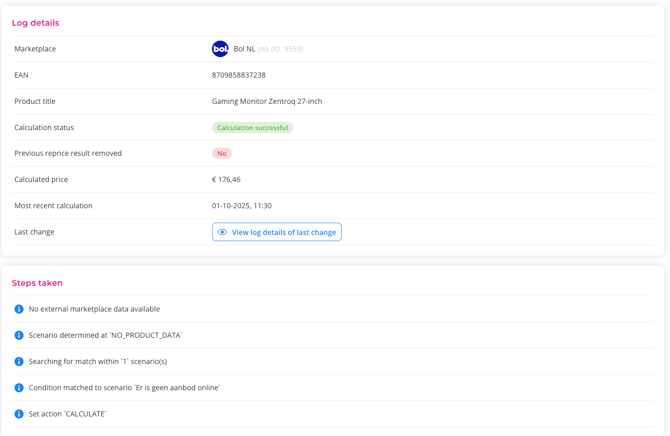
Task: Click the 'Steps taken' section heading
Action: 37,283
